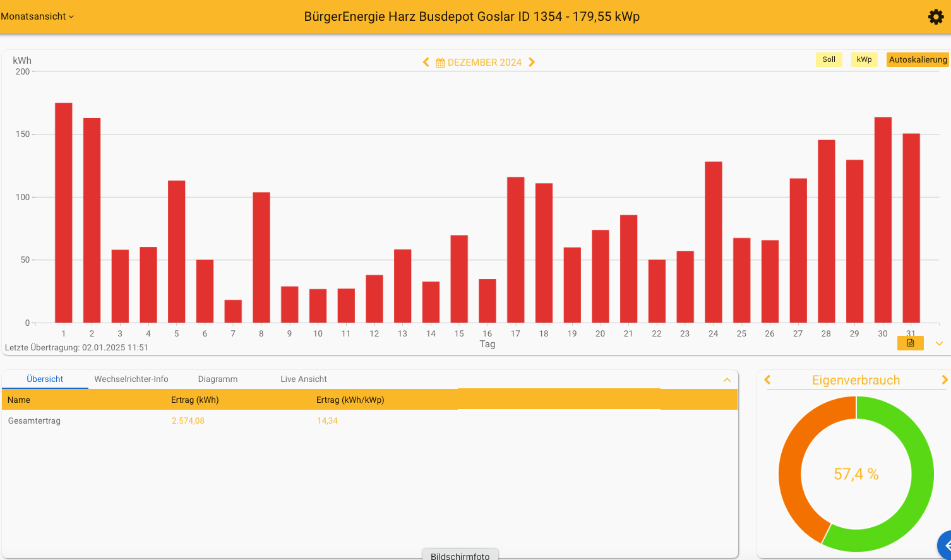Screen dimensions: 951x560
Task: Click the export data file icon
Action: coord(910,343)
